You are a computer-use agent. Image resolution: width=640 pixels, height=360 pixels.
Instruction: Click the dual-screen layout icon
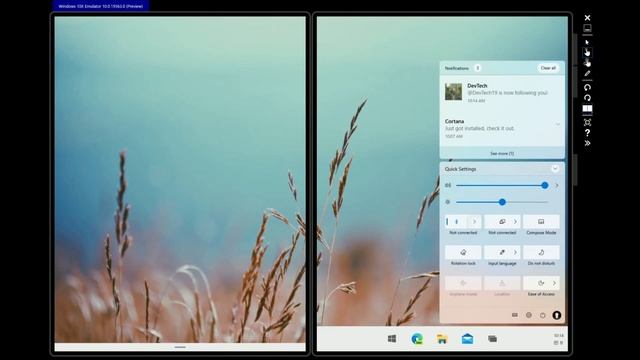587,109
